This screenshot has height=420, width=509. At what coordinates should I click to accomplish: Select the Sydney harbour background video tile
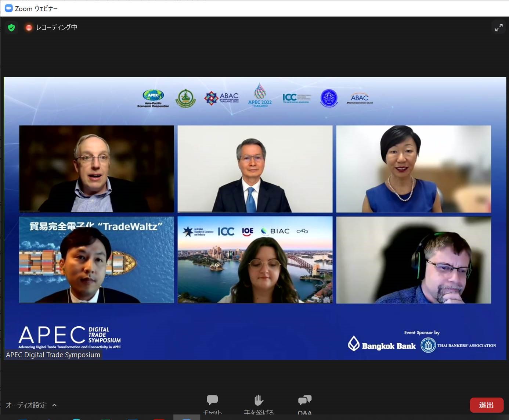click(x=255, y=260)
